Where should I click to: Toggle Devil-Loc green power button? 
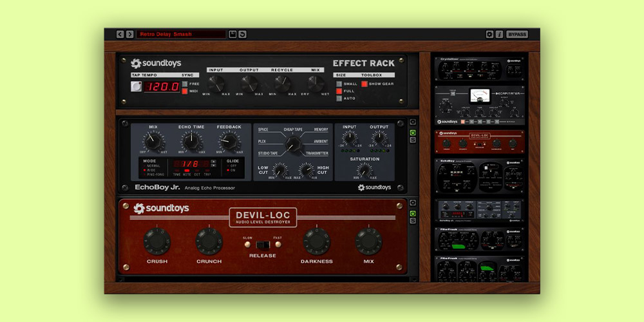(x=413, y=213)
